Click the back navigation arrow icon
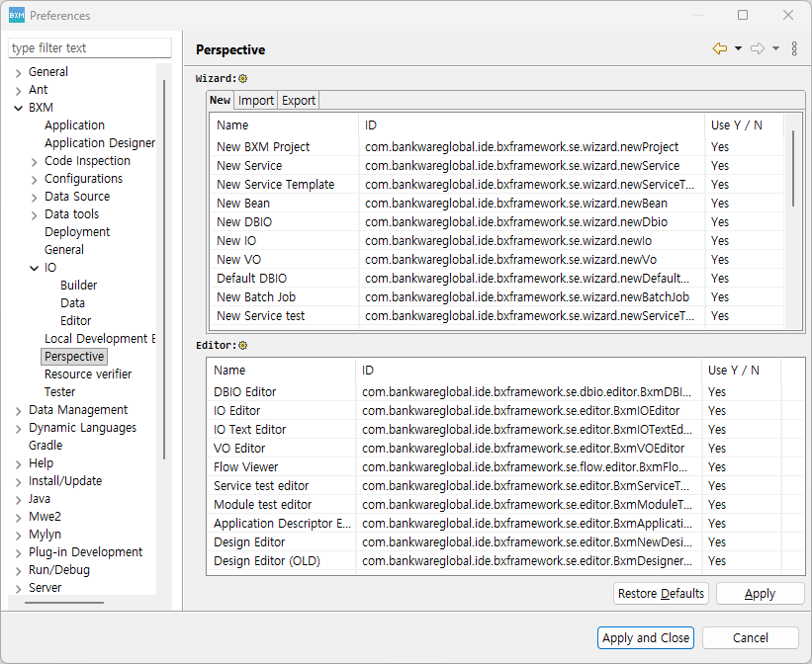 [719, 49]
